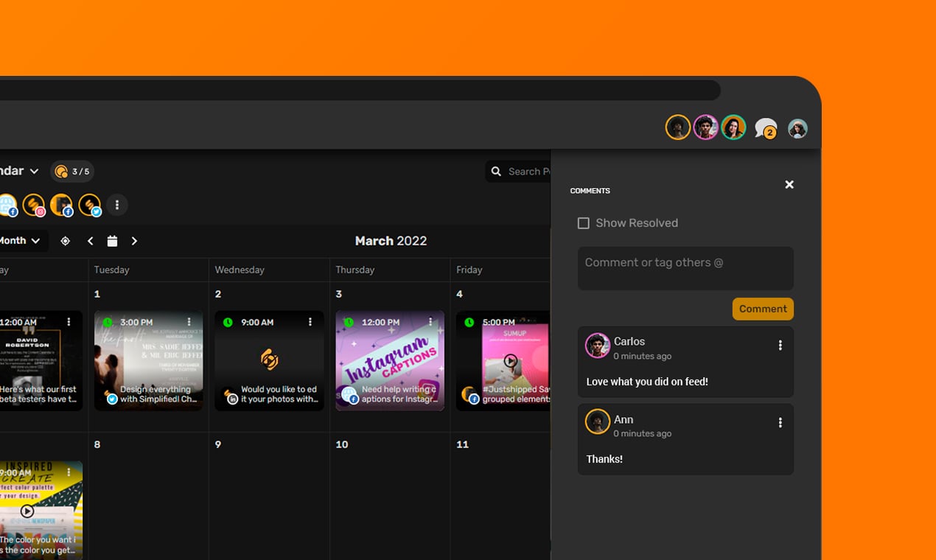
Task: Open the 3/5 accounts counter pill
Action: pos(72,172)
